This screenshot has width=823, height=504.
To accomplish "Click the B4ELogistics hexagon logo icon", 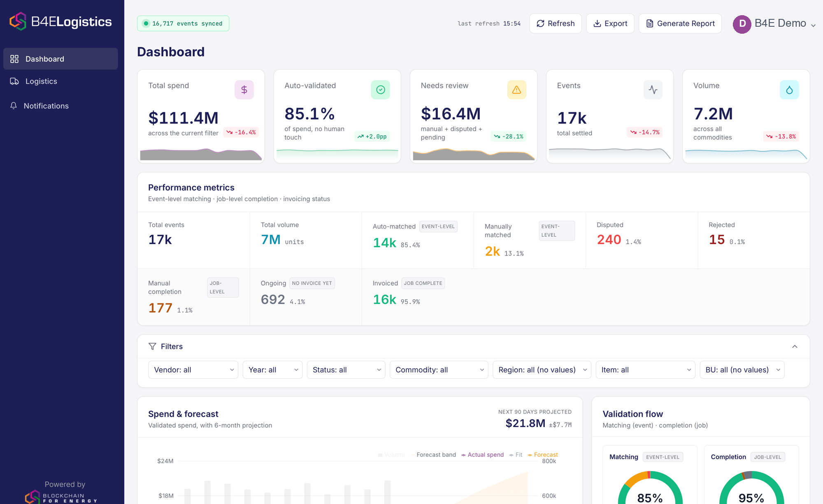I will tap(18, 21).
